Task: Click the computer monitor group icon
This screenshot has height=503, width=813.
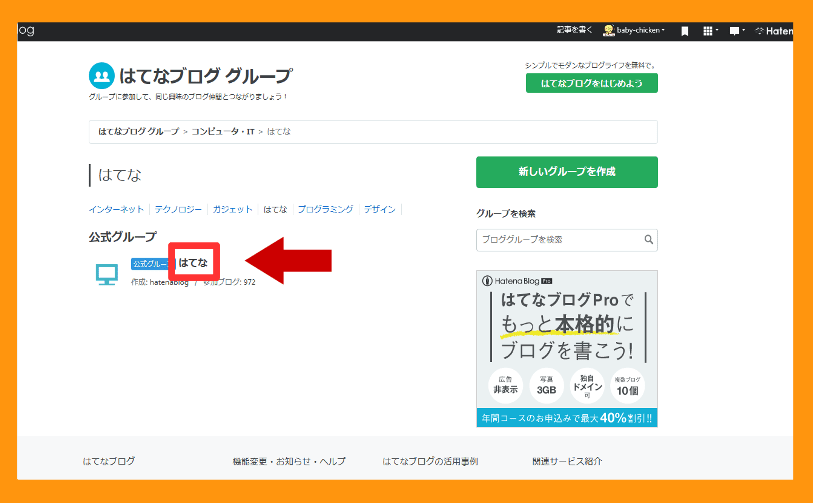Action: click(107, 274)
